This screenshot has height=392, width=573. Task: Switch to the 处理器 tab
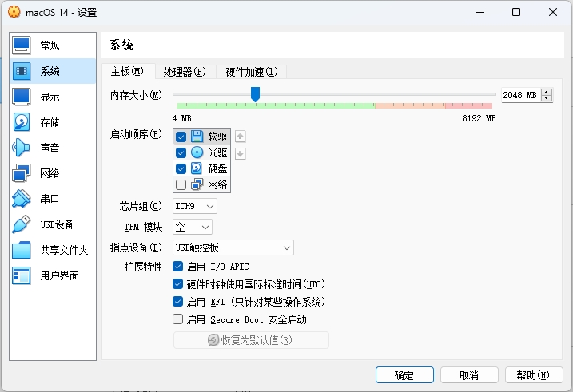(x=185, y=72)
